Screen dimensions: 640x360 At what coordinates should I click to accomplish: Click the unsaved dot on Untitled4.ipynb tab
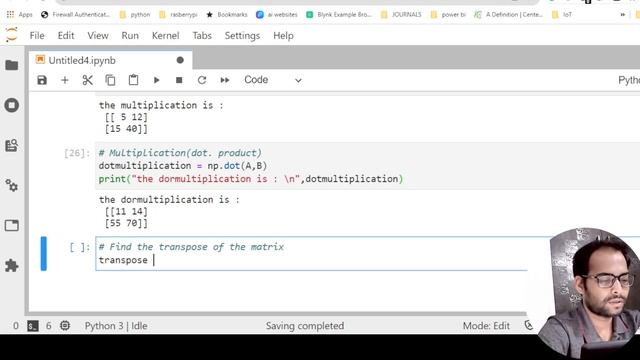coord(180,60)
